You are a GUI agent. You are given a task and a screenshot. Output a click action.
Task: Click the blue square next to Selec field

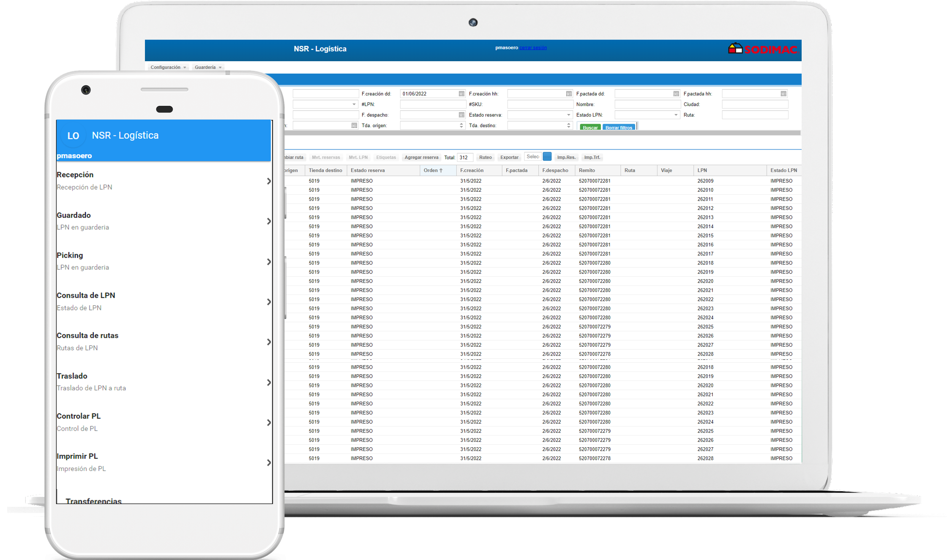[547, 157]
